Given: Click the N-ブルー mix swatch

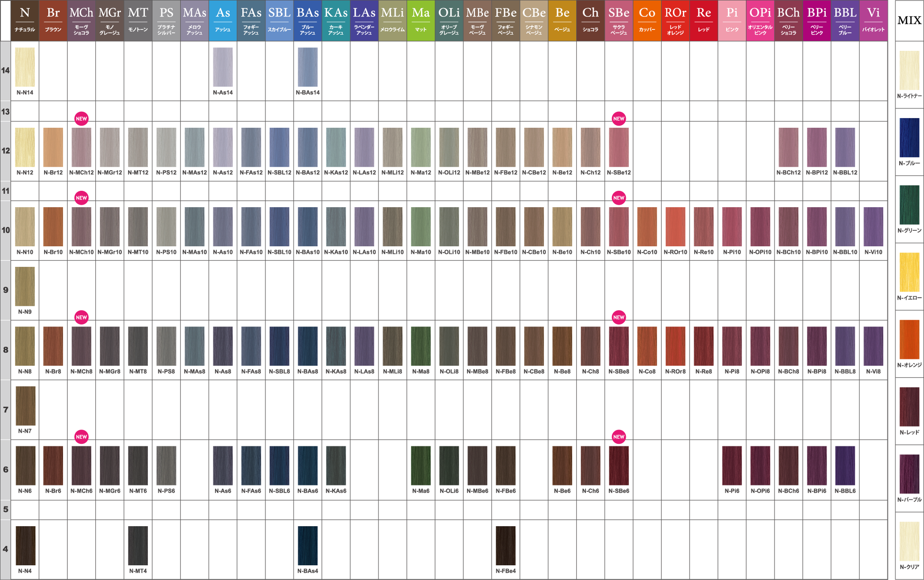Looking at the screenshot, I should 909,138.
